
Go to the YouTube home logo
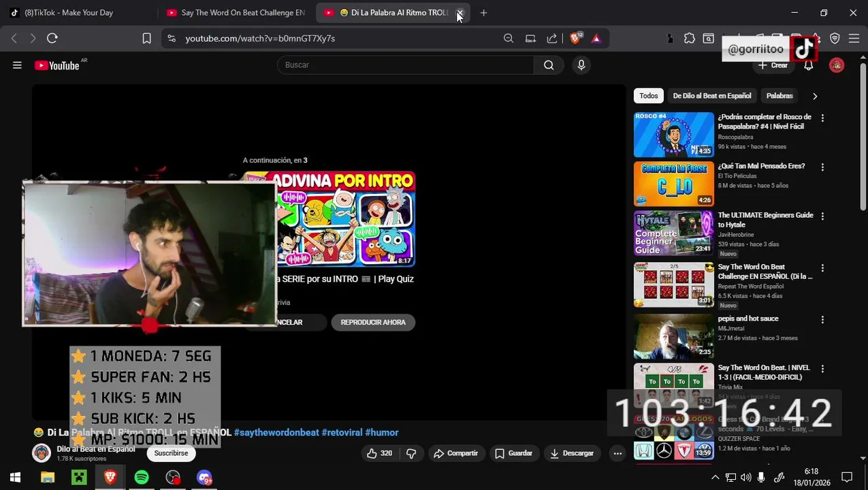(x=57, y=65)
